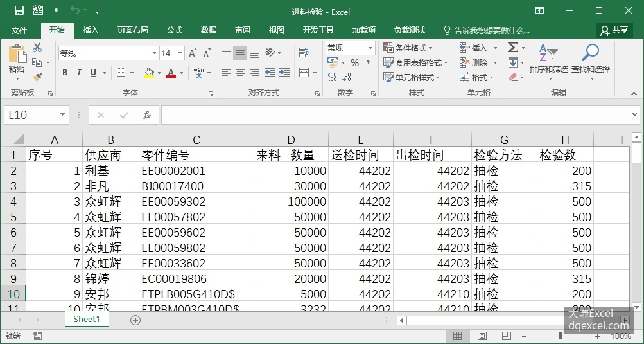Open 套用表格格式 table format dropdown
Screen dimensions: 644x344
pos(415,62)
